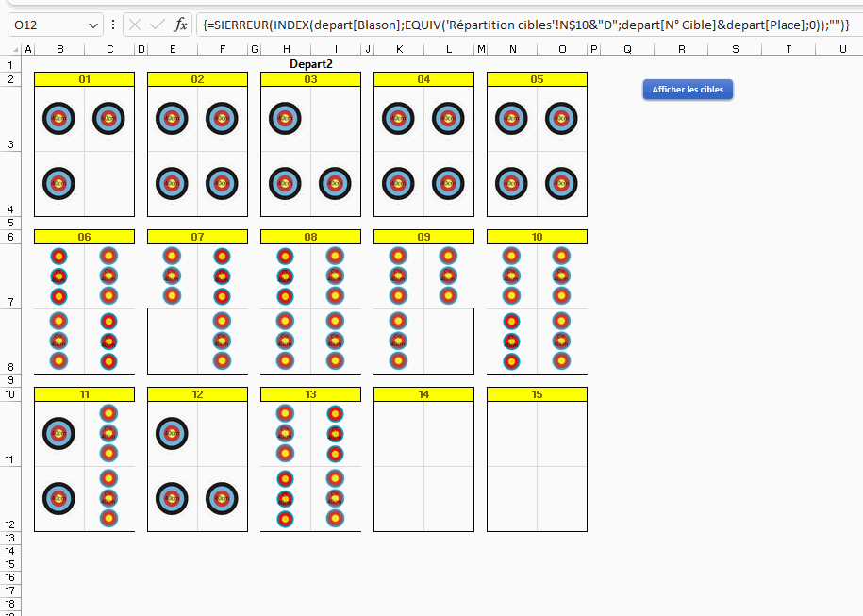Select the row 15 header
863x616 pixels.
(x=10, y=564)
